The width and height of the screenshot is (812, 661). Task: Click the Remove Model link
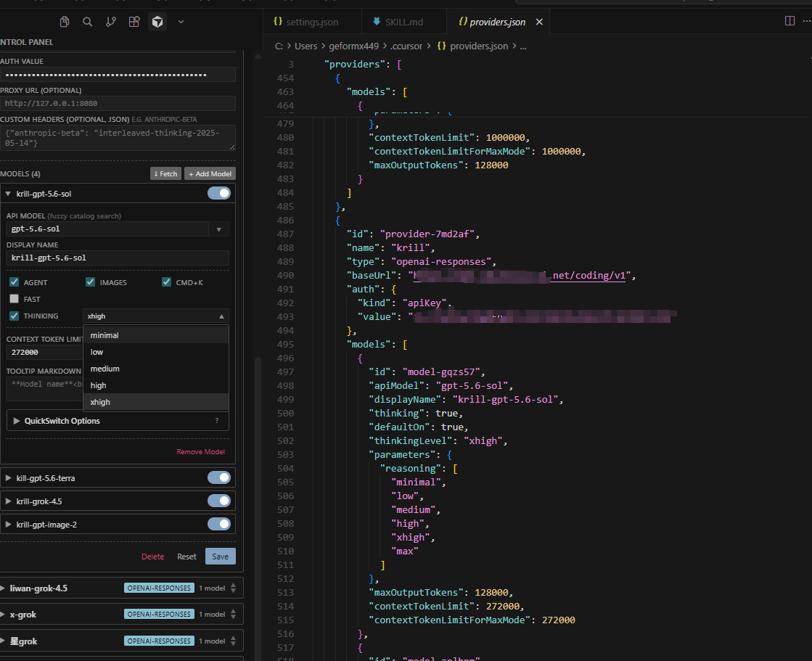pyautogui.click(x=200, y=452)
